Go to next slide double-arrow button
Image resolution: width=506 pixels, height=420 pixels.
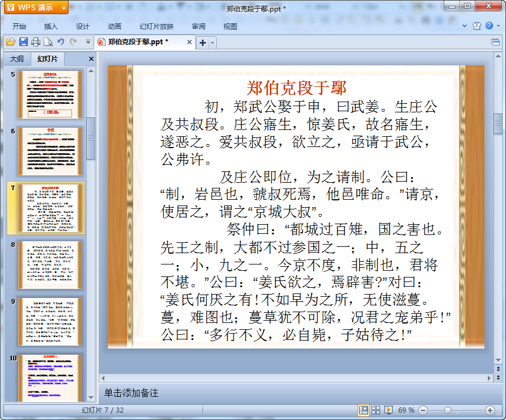point(498,377)
